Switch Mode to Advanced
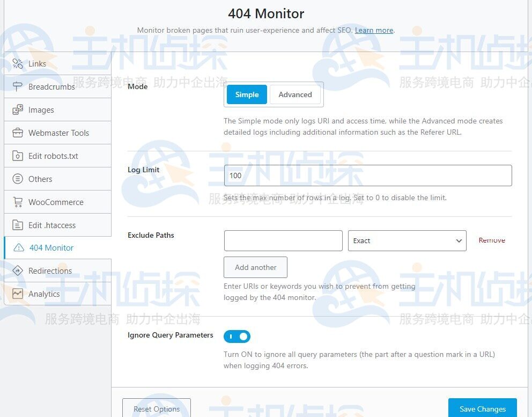The height and width of the screenshot is (417, 532). pos(295,94)
